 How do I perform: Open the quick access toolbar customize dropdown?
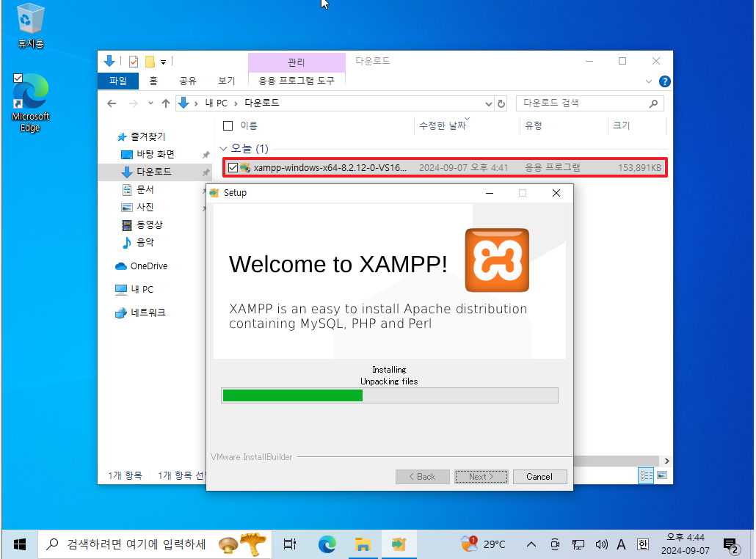click(164, 62)
